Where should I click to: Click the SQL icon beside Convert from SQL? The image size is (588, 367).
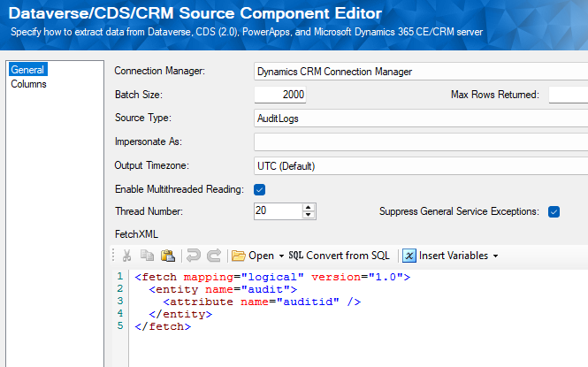pyautogui.click(x=295, y=256)
